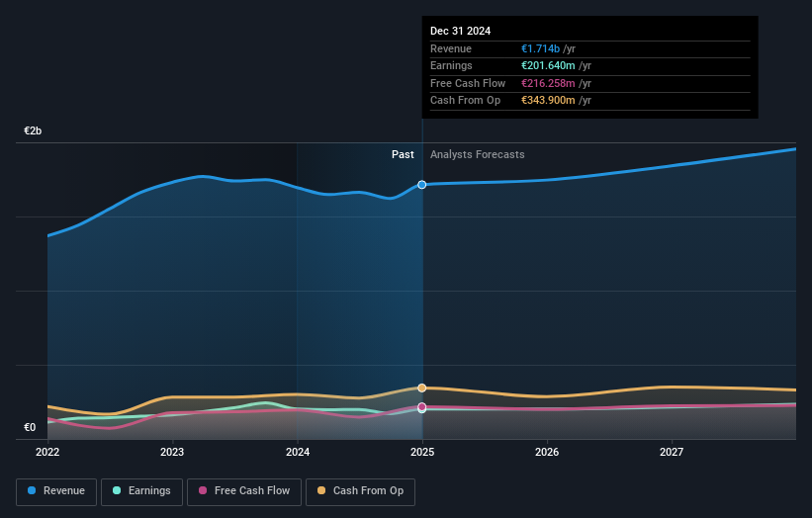Click the 2023 x-axis label
The image size is (812, 518).
pyautogui.click(x=172, y=452)
